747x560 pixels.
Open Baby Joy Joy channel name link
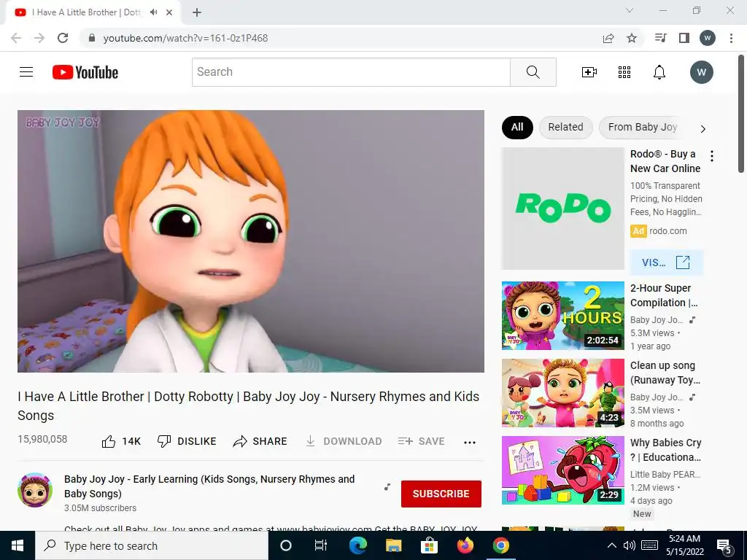click(x=209, y=486)
